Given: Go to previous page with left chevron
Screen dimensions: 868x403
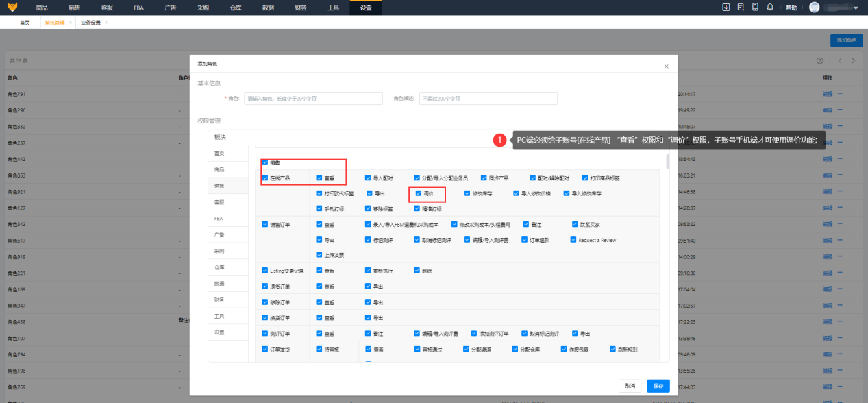Looking at the screenshot, I should tap(839, 60).
